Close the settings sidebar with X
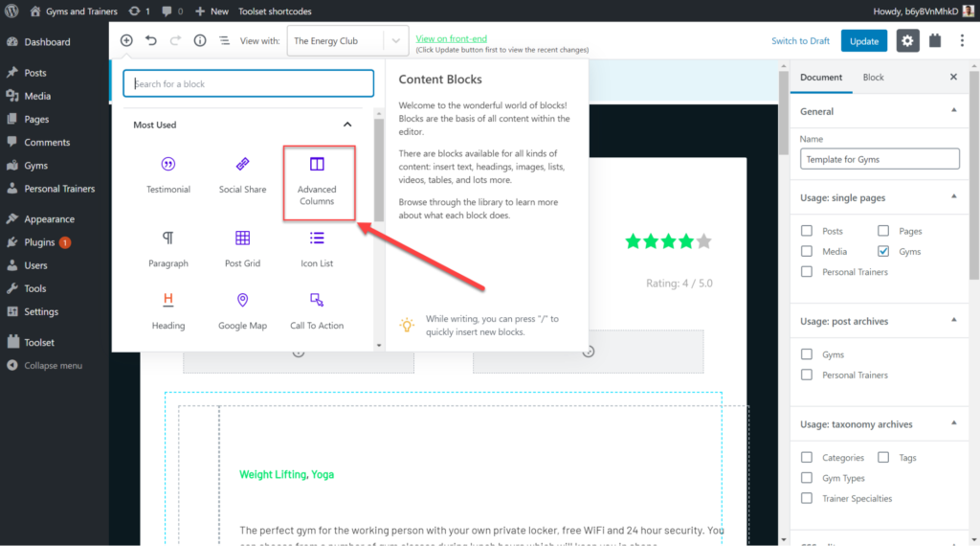 point(953,77)
